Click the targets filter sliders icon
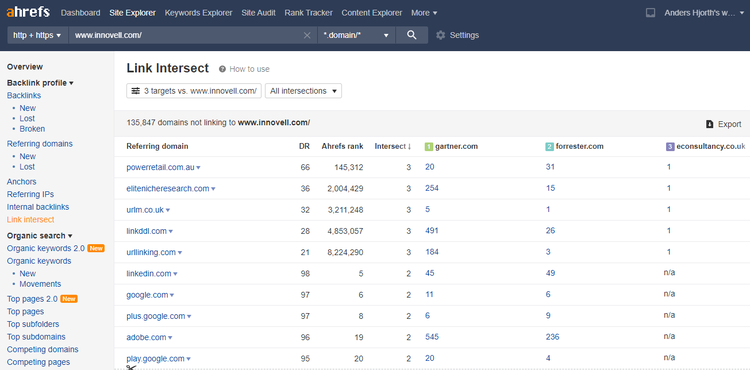750x370 pixels. coord(136,91)
